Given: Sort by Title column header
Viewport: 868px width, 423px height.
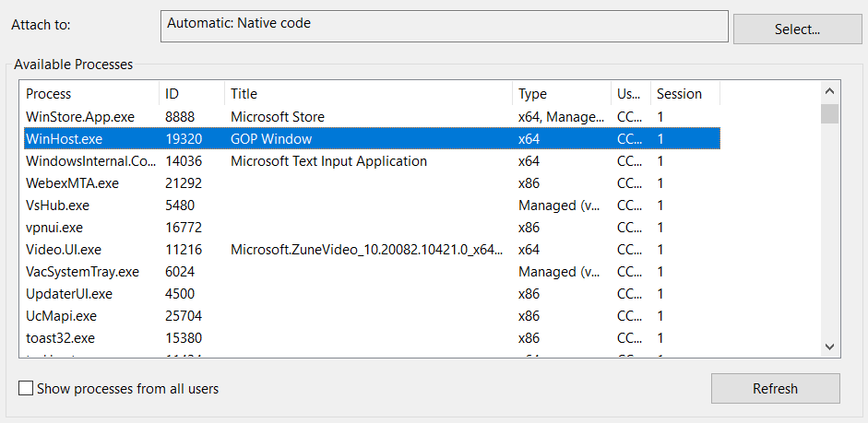Looking at the screenshot, I should tap(369, 94).
